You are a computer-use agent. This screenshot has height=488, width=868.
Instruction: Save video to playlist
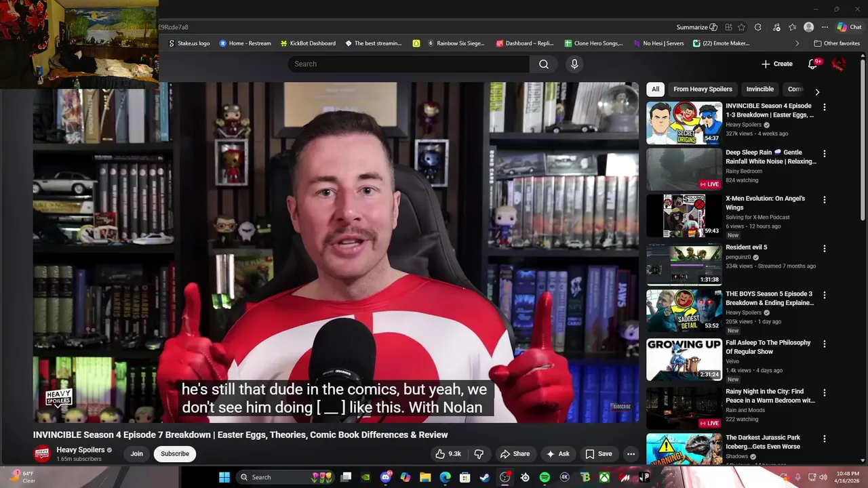point(599,454)
